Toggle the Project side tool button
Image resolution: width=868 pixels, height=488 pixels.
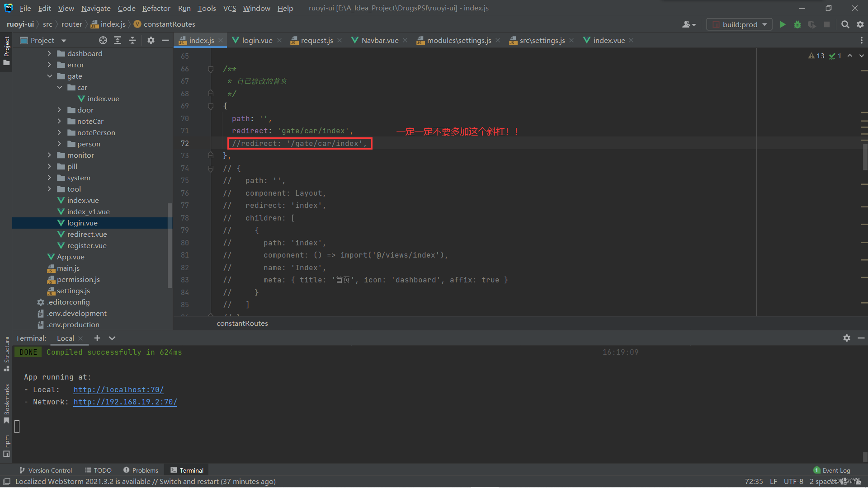point(6,50)
